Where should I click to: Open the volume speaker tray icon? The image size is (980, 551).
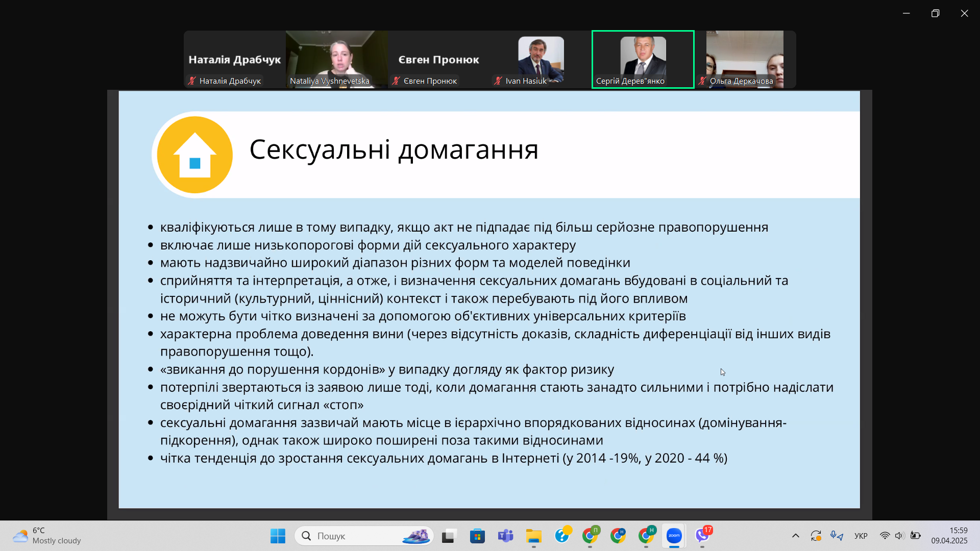899,536
